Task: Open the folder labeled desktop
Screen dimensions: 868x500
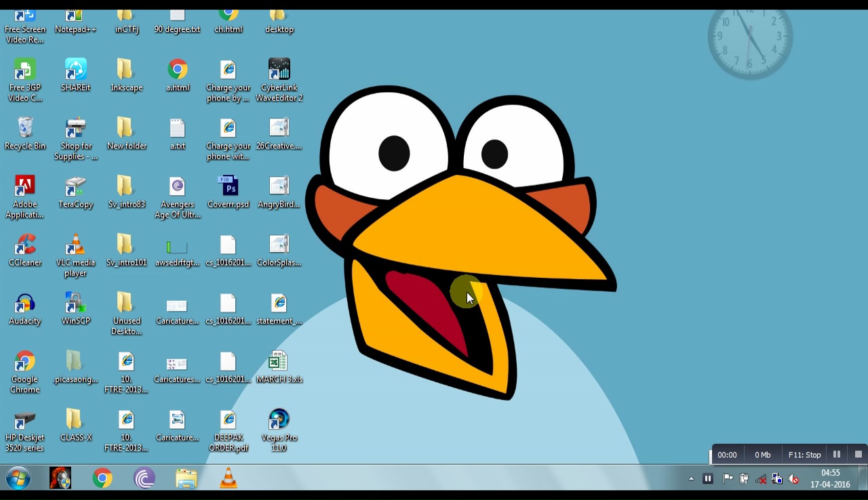Action: tap(279, 22)
